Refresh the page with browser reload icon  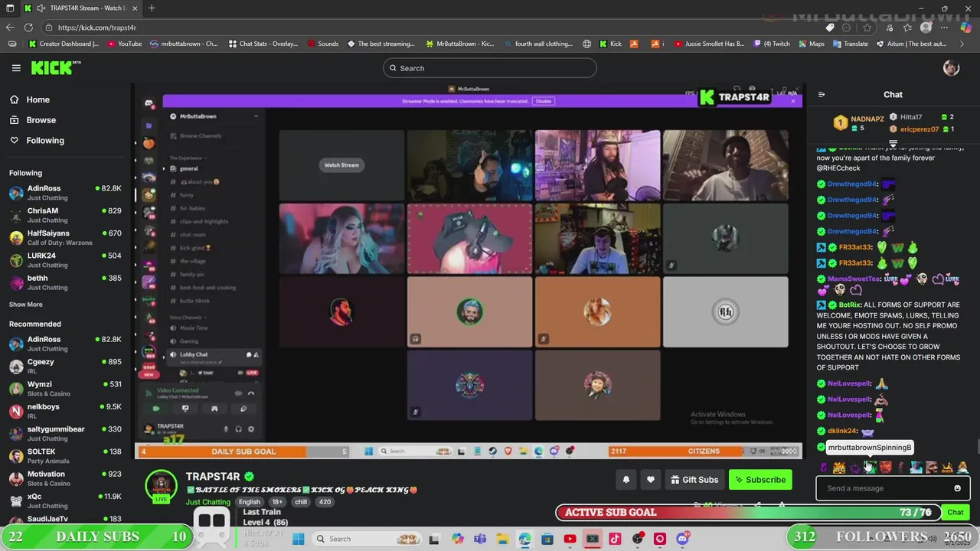28,28
